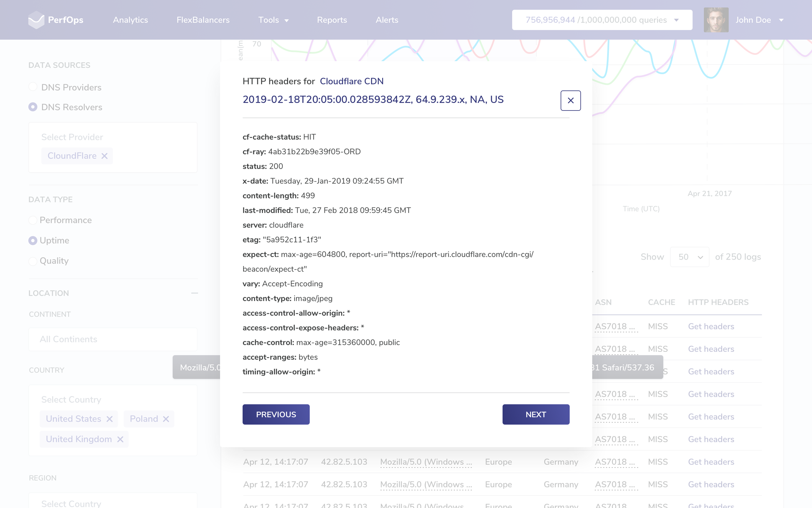Dismiss the HTTP headers dialog

click(x=571, y=100)
